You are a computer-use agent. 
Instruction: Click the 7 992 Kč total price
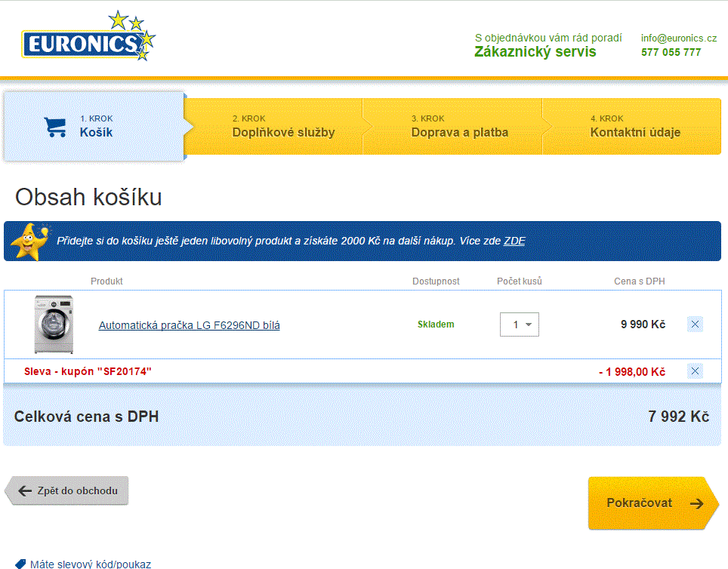(678, 417)
